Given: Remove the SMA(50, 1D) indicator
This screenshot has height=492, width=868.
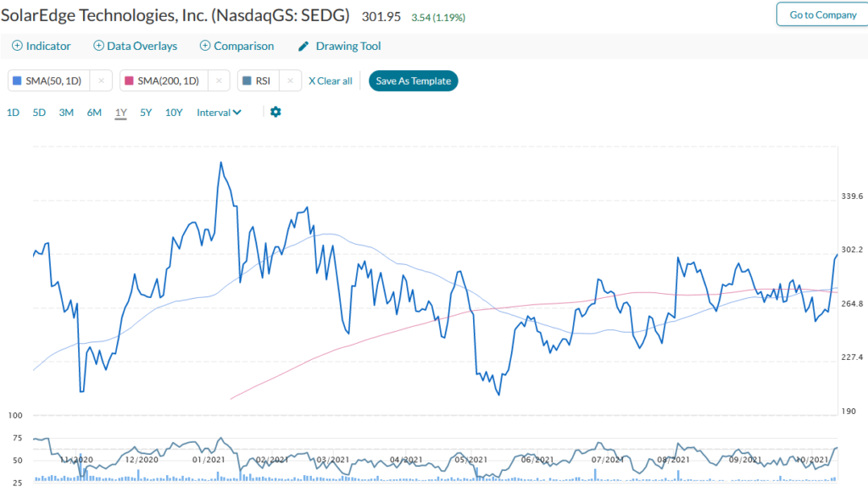Looking at the screenshot, I should click(102, 80).
